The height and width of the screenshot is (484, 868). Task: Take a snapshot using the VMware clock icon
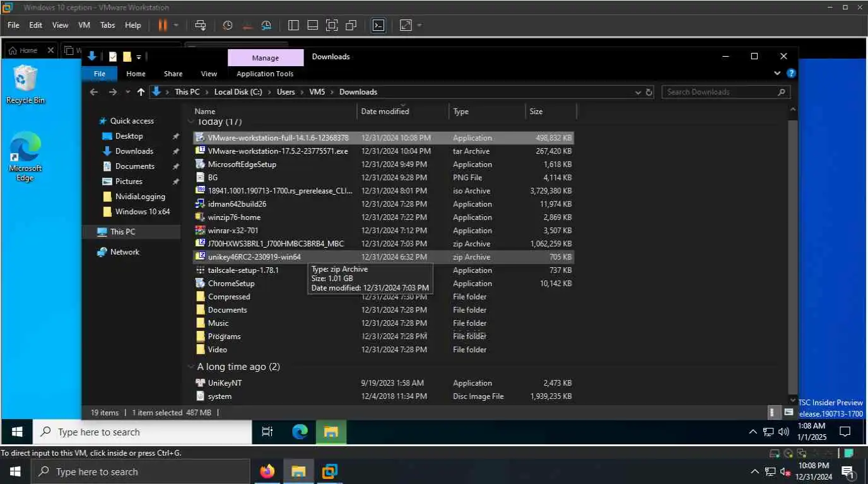pos(228,25)
